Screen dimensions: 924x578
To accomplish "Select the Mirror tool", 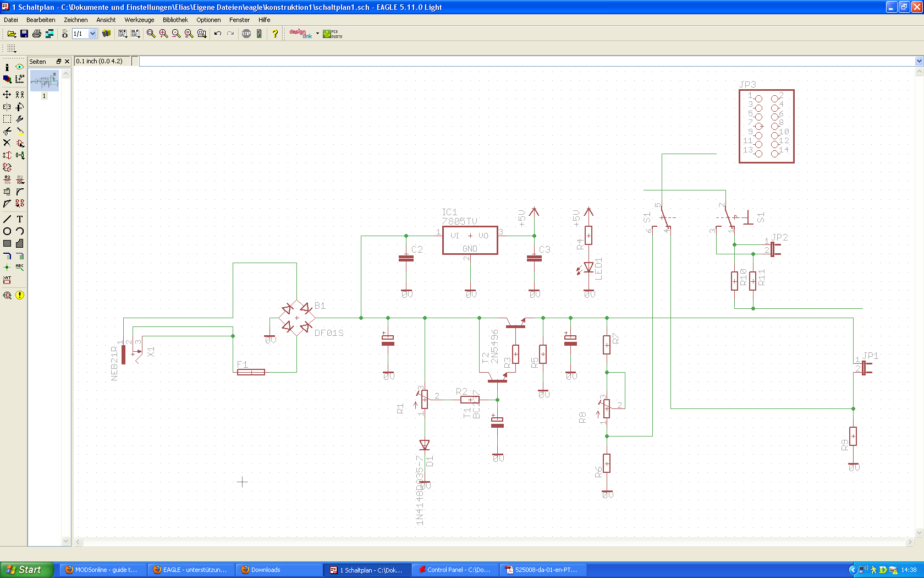I will pyautogui.click(x=7, y=107).
